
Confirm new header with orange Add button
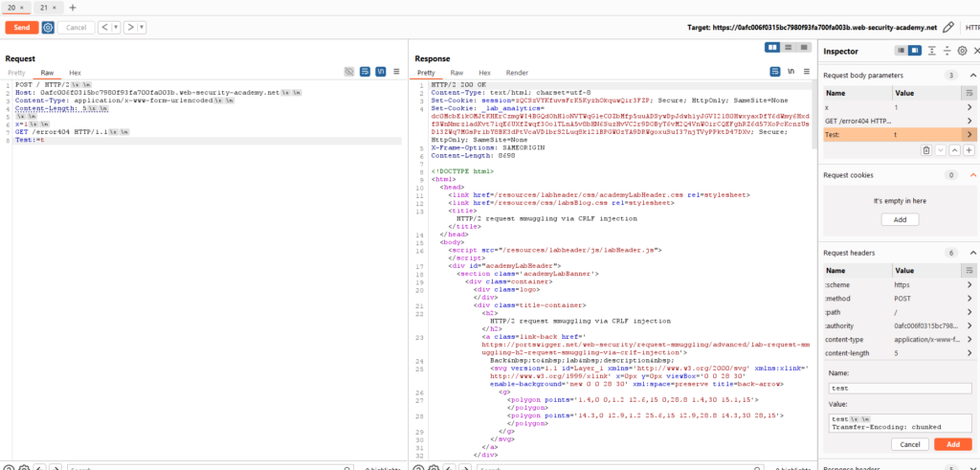tap(953, 444)
